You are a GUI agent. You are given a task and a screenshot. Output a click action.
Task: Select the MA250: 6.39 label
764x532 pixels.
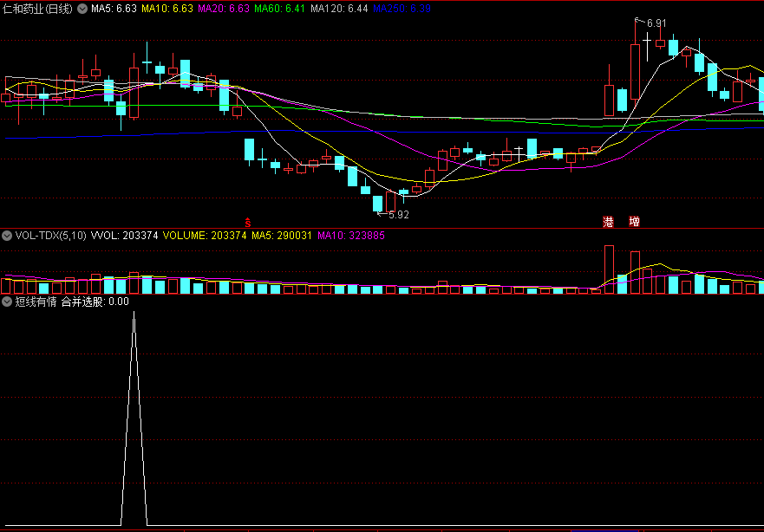pyautogui.click(x=402, y=9)
